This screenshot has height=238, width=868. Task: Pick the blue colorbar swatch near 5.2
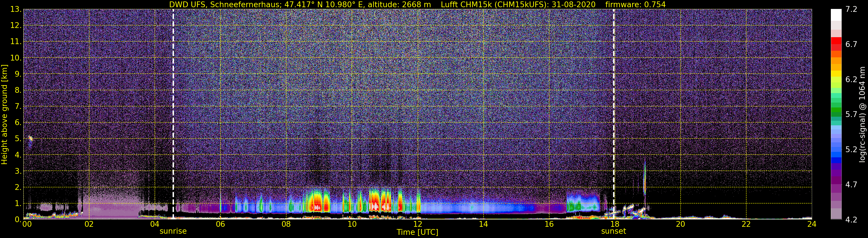point(836,154)
